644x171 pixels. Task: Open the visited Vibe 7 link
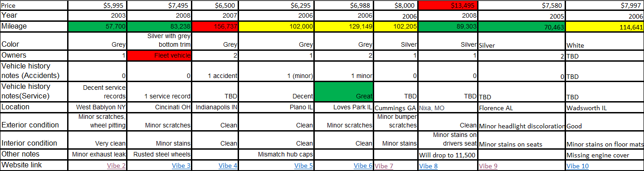(x=384, y=166)
